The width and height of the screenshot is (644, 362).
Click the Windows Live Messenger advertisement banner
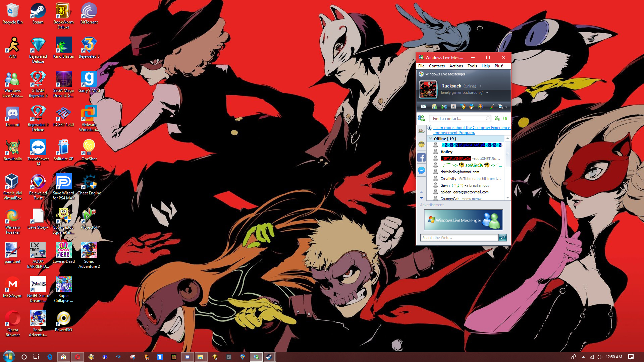coord(463,220)
